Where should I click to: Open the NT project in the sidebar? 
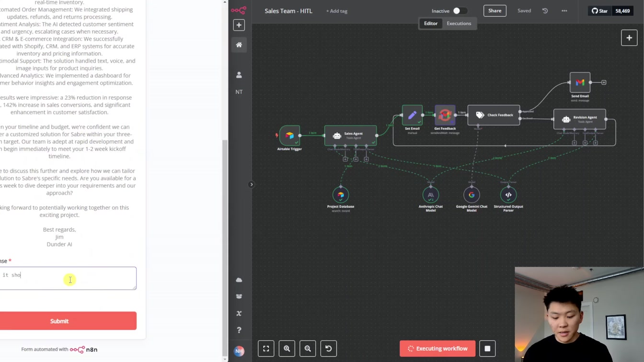click(x=239, y=92)
